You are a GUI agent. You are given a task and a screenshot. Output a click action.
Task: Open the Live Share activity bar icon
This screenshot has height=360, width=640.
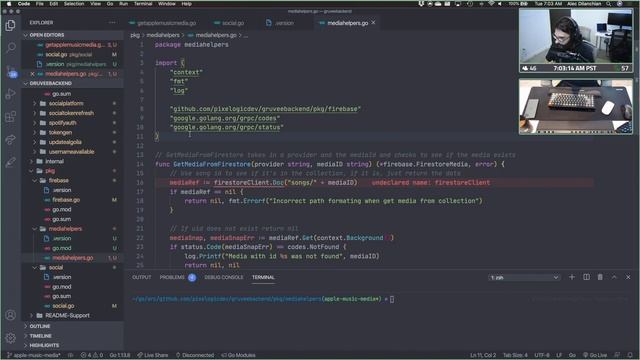(11, 140)
